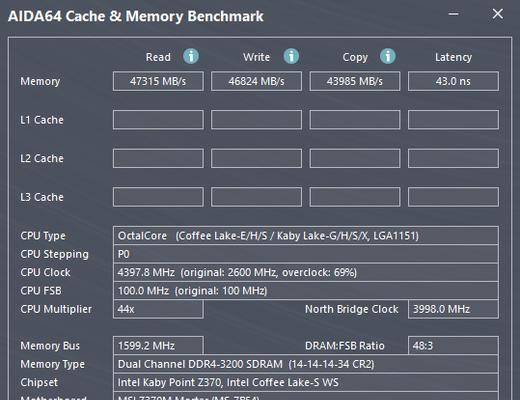Click the empty L1 Cache Latency box
Screen dimensions: 520x400
(453, 120)
